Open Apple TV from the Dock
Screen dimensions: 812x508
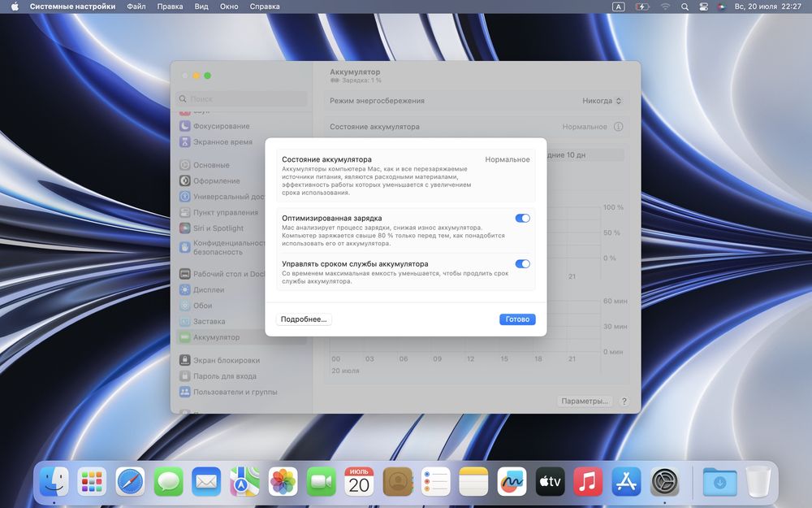(x=550, y=481)
